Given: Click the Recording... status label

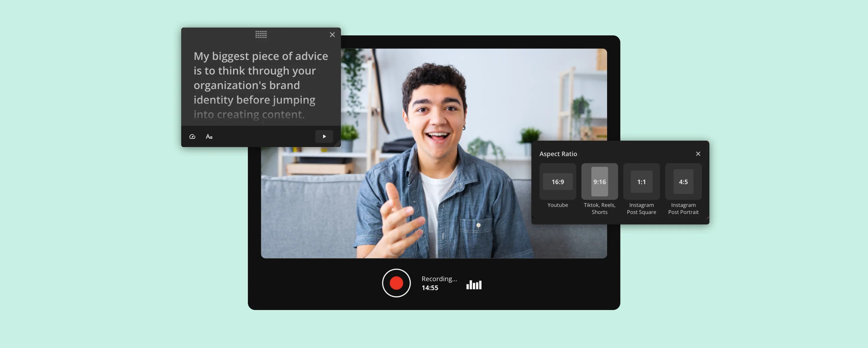Looking at the screenshot, I should [439, 279].
